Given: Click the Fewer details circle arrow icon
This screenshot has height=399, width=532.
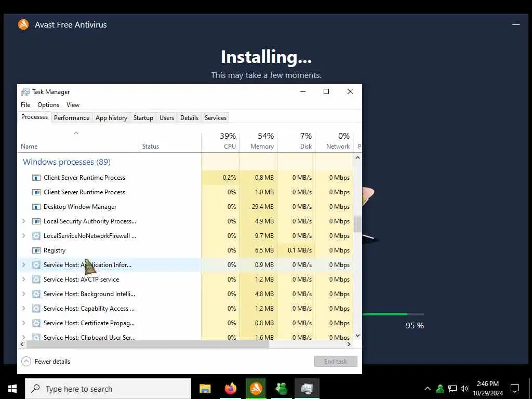Looking at the screenshot, I should (x=26, y=362).
